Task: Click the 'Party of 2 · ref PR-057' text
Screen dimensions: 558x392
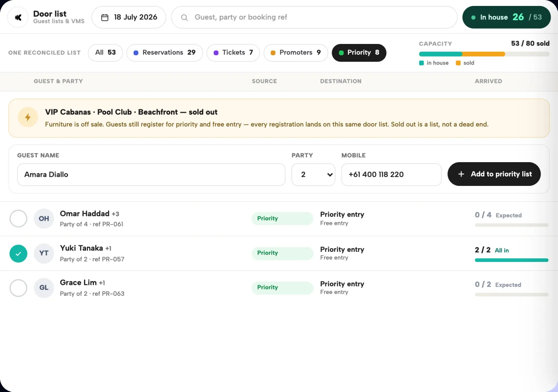Action: pos(92,259)
